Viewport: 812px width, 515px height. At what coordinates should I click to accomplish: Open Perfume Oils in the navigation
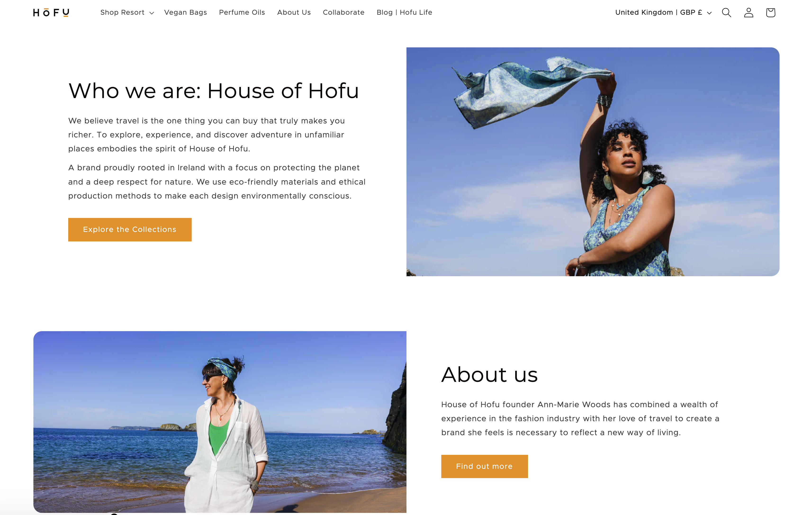(x=242, y=13)
